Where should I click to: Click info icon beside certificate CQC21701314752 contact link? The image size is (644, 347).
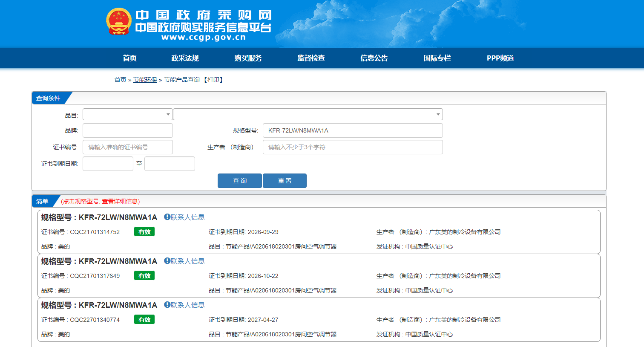167,217
